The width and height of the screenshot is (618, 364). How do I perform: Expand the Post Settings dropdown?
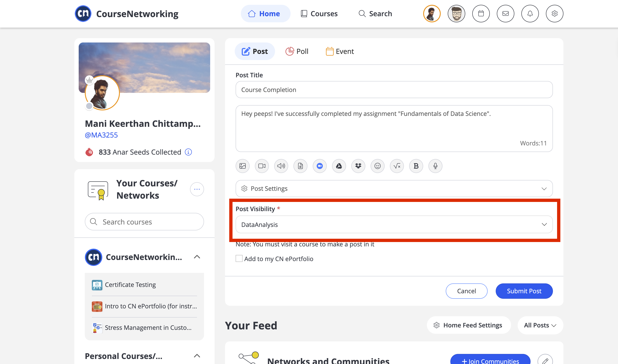(394, 188)
